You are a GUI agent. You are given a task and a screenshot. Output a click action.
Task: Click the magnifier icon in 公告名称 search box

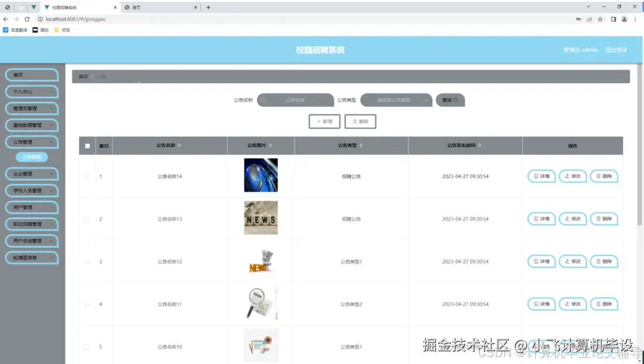coord(263,100)
